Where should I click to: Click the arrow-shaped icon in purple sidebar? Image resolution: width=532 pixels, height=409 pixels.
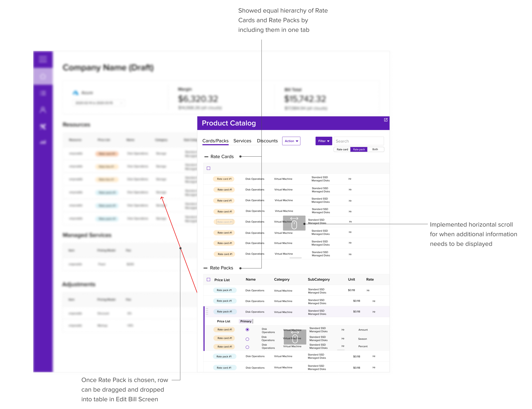(x=43, y=126)
